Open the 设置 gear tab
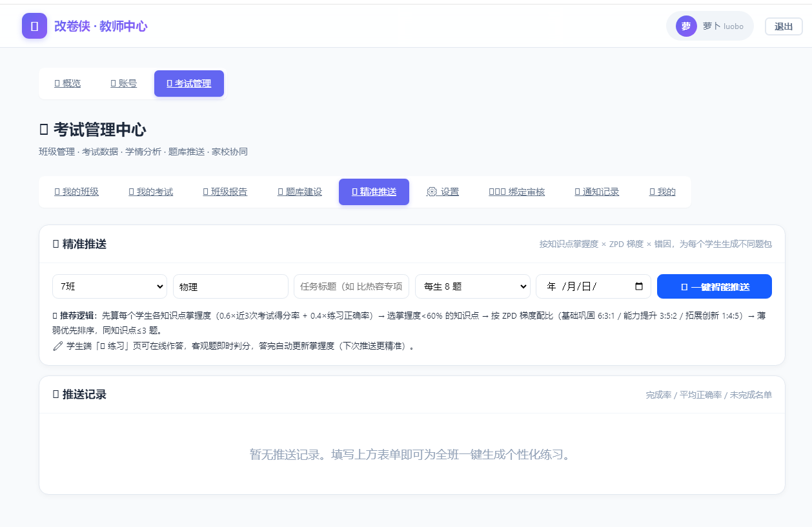 443,192
